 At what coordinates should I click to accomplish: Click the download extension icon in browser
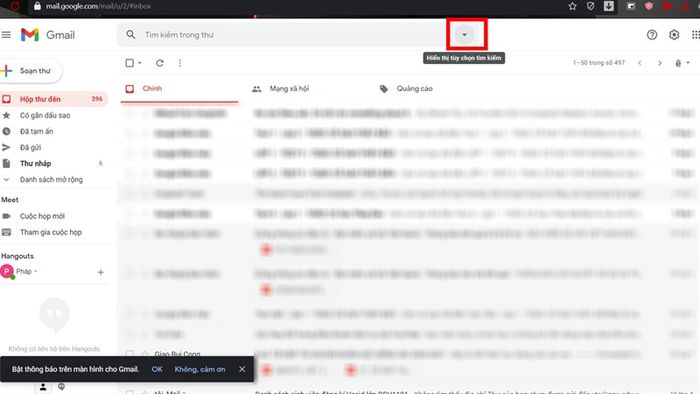pyautogui.click(x=608, y=6)
